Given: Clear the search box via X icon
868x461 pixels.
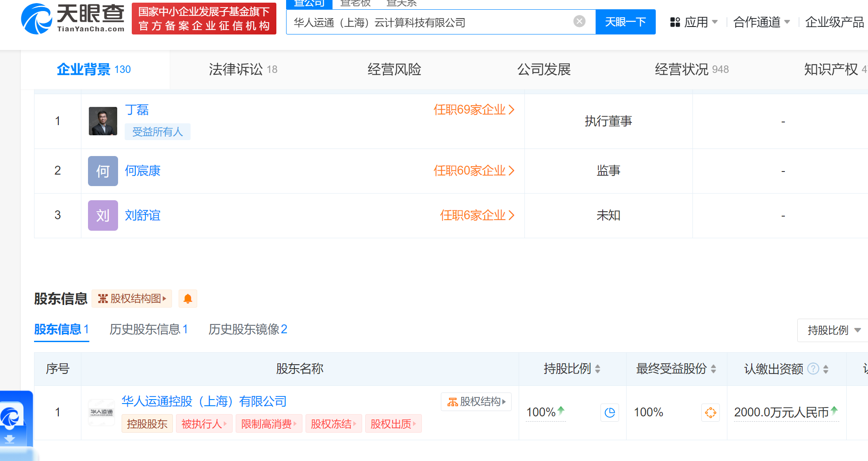Looking at the screenshot, I should click(579, 22).
